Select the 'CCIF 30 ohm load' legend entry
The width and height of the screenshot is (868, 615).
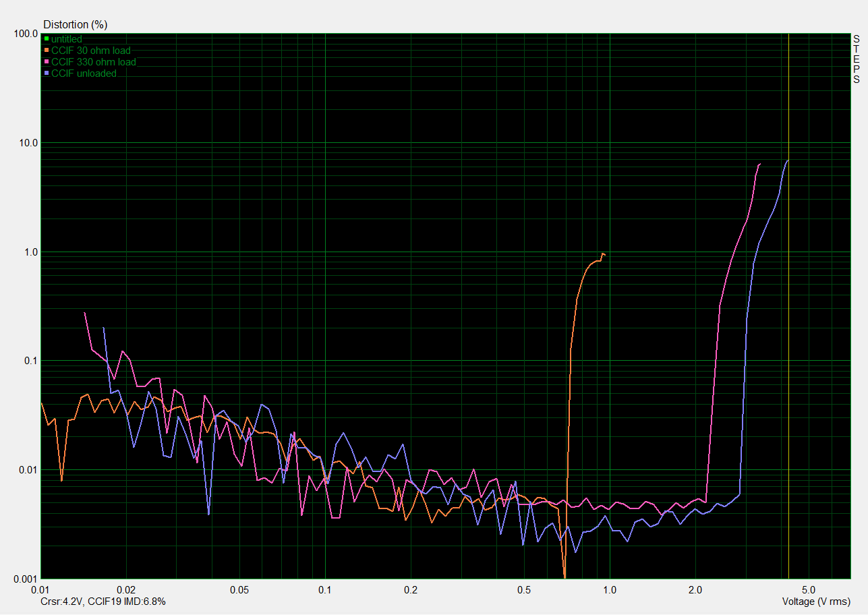point(90,51)
